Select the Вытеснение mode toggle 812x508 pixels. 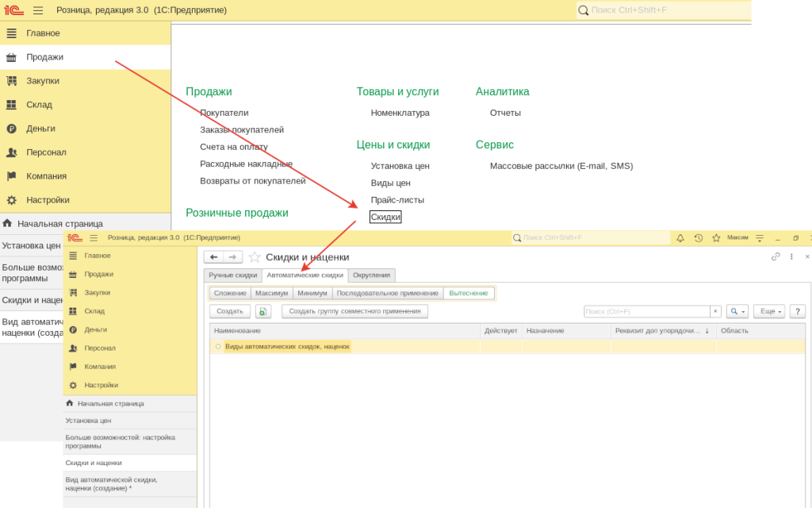coord(469,294)
